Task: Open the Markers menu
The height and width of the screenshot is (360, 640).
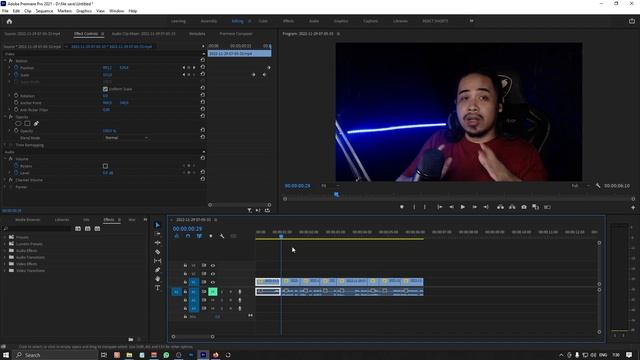Action: tap(64, 11)
